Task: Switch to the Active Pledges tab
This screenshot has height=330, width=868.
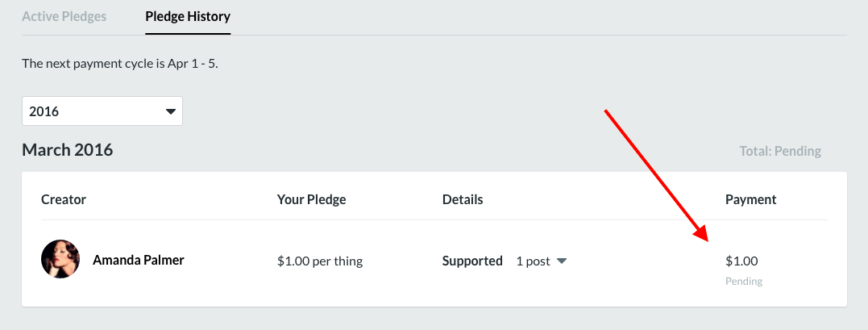Action: [x=64, y=16]
